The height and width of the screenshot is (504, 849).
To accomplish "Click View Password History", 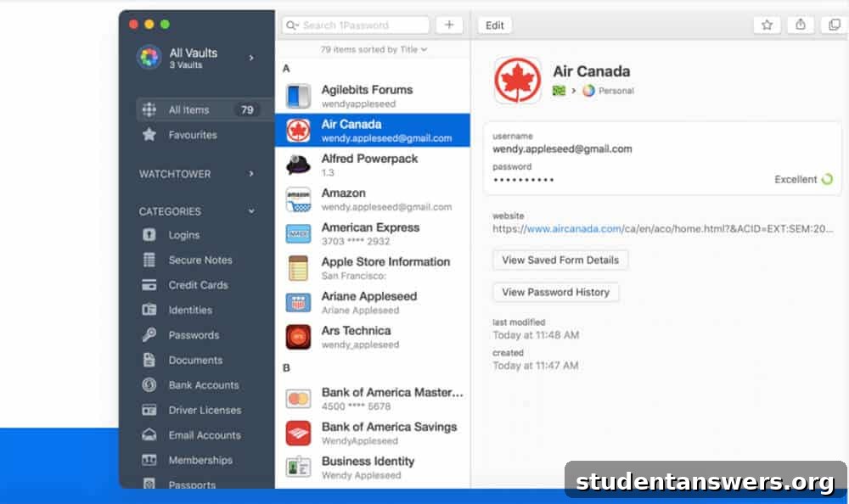I will (555, 292).
